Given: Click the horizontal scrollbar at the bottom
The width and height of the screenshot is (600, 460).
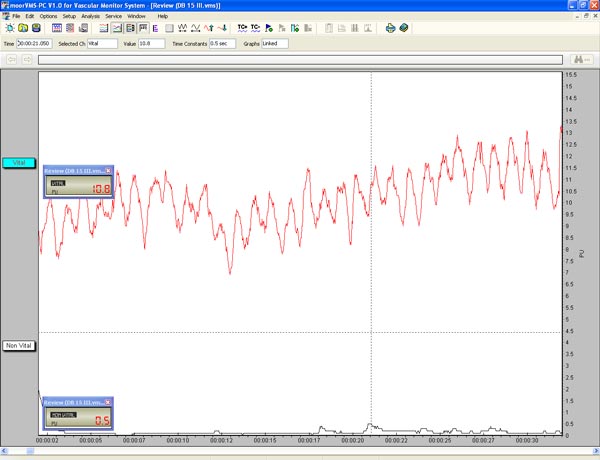Looking at the screenshot, I should 300,450.
